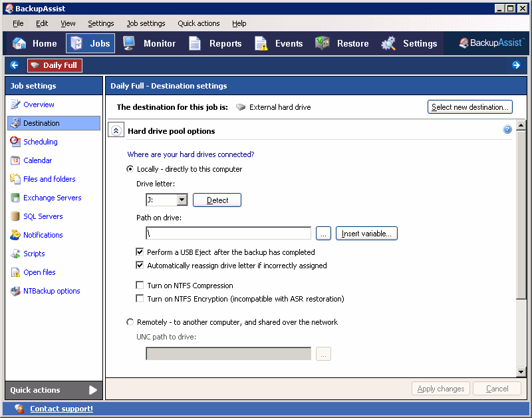Viewport: 532px width, 418px height.
Task: Open the Settings gear icon
Action: click(x=388, y=43)
